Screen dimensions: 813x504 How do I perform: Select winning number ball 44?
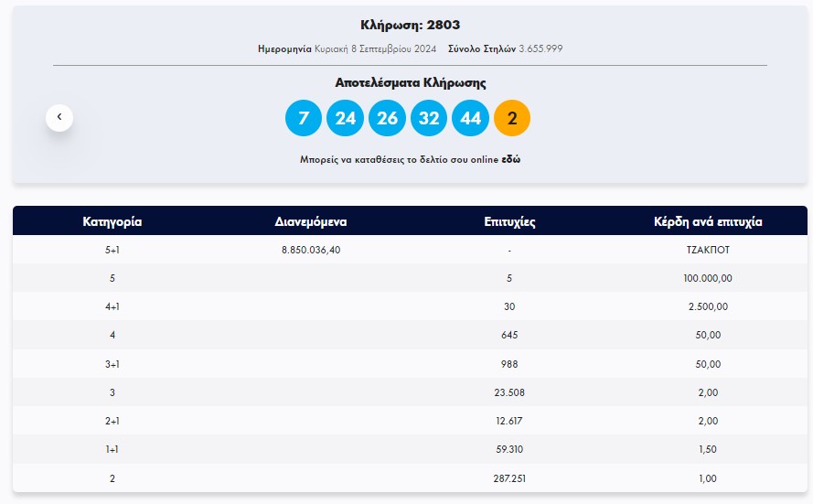click(470, 118)
